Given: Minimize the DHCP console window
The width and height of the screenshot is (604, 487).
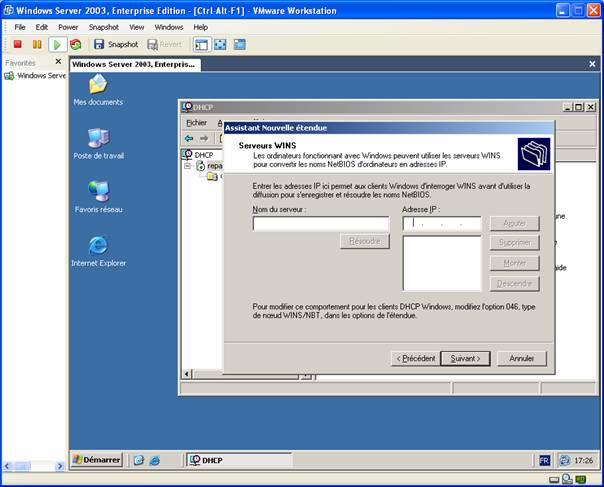Looking at the screenshot, I should point(567,107).
